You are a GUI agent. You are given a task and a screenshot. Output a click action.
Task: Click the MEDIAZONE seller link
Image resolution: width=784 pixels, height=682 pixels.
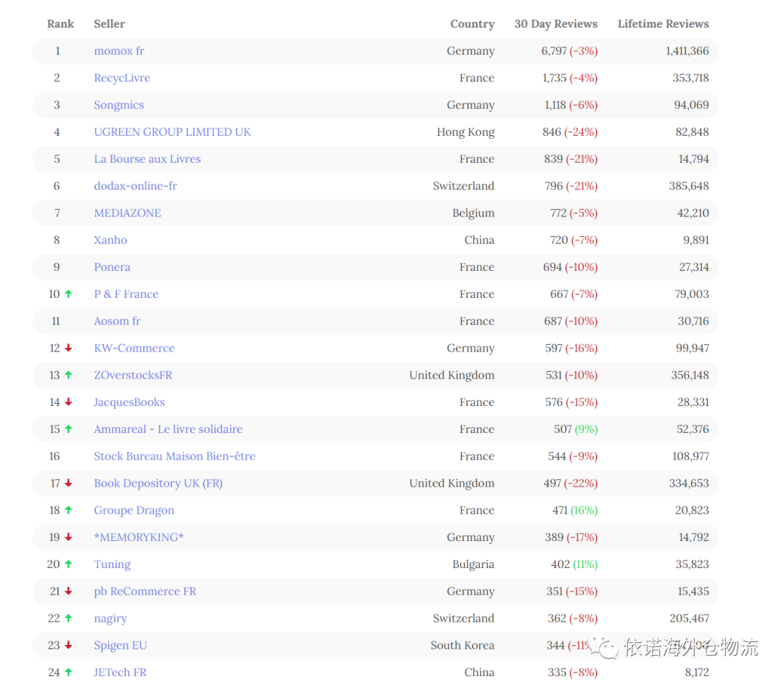pyautogui.click(x=128, y=213)
